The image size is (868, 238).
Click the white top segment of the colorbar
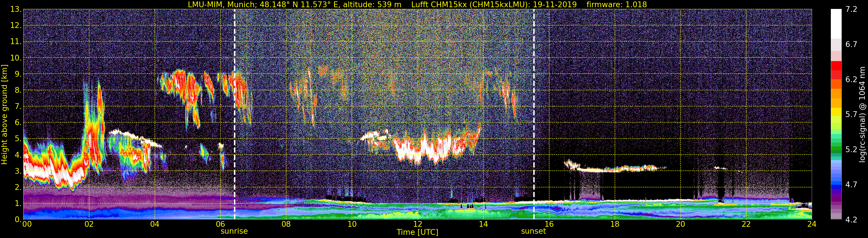(836, 24)
